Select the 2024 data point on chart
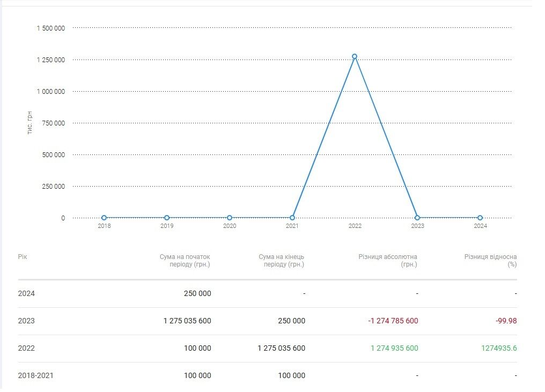The width and height of the screenshot is (545, 392). (480, 218)
